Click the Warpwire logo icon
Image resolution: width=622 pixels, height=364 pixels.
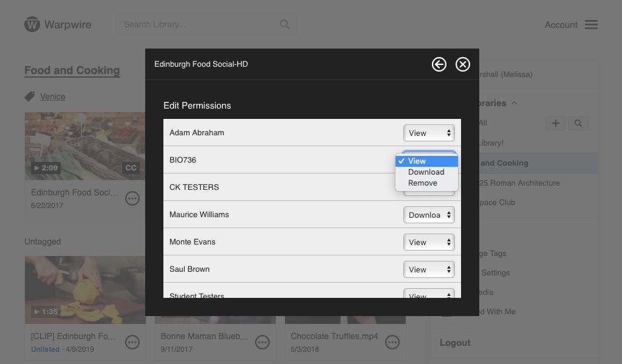pyautogui.click(x=32, y=24)
